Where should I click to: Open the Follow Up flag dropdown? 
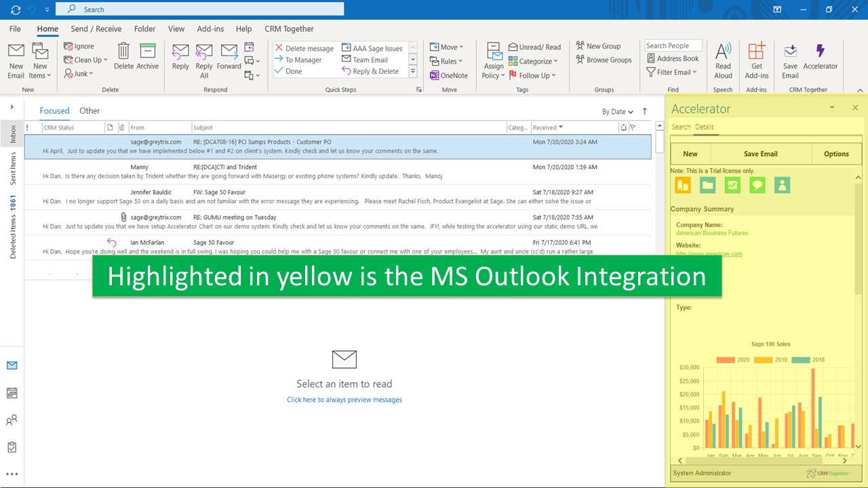(532, 75)
